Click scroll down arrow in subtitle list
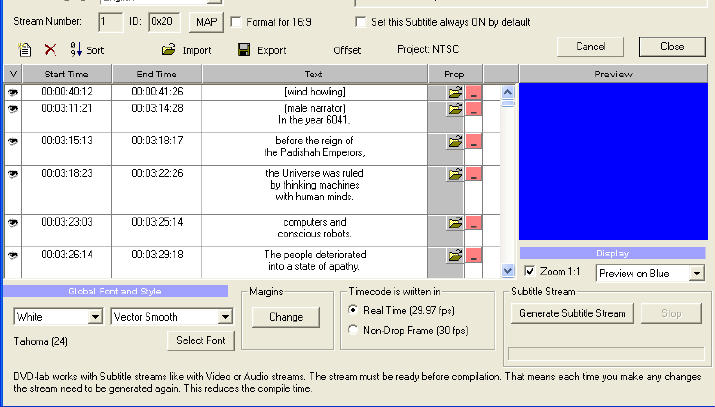 (508, 270)
